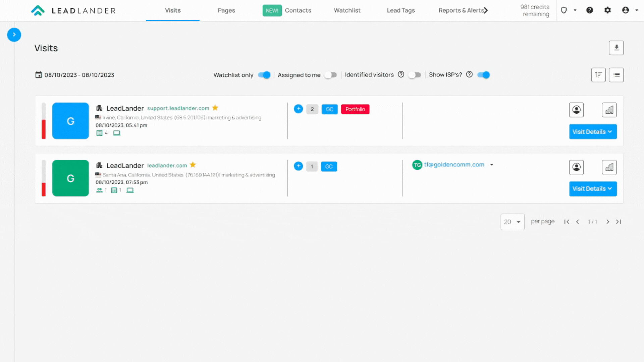
Task: Expand Visit Details for leadlander.com entry
Action: [592, 188]
